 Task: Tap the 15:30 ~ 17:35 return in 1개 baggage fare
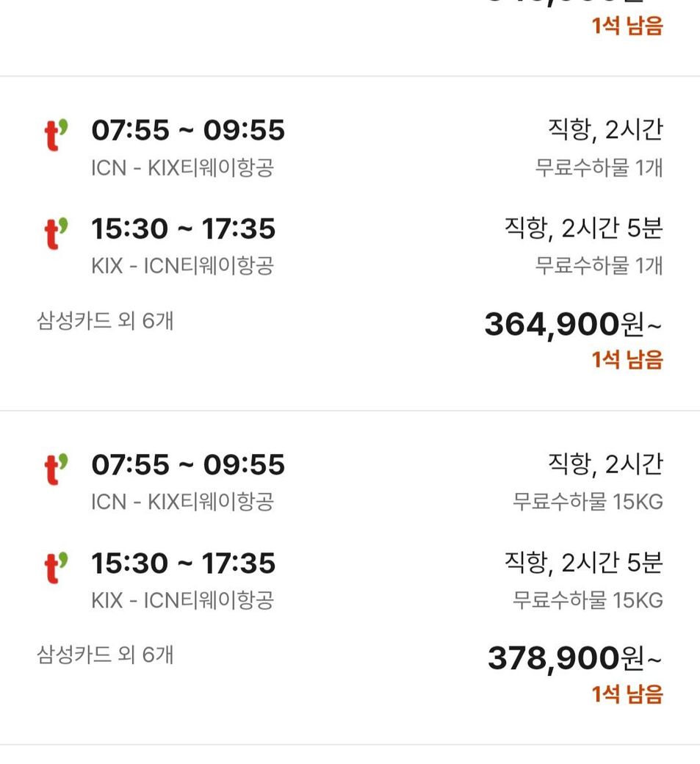pos(184,229)
